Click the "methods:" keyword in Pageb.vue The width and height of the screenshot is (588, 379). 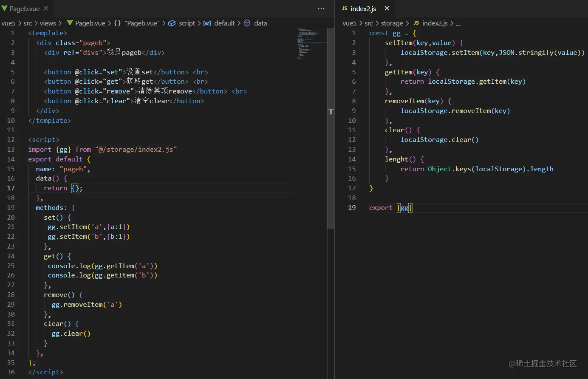(x=51, y=208)
